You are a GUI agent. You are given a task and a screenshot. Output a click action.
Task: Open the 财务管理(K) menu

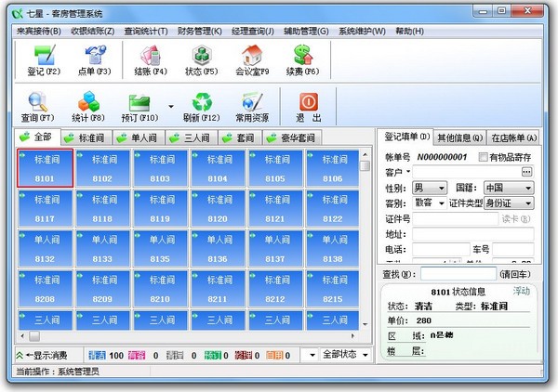click(200, 32)
